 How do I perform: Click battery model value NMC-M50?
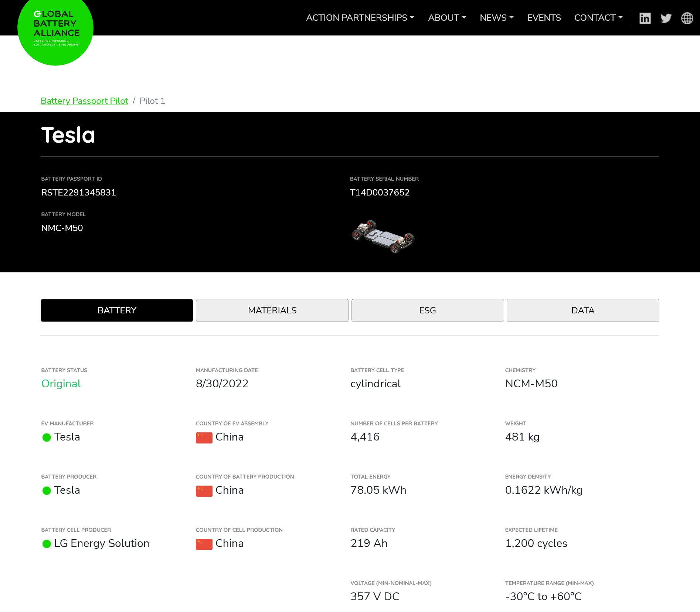point(62,228)
